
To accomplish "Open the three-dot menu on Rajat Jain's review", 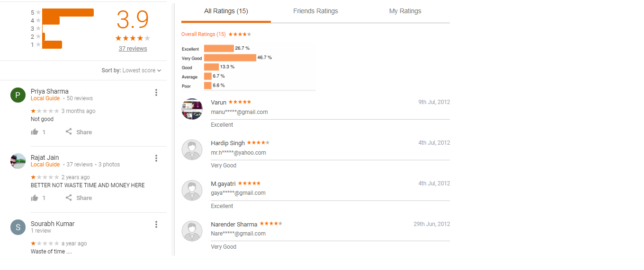I will tap(156, 158).
